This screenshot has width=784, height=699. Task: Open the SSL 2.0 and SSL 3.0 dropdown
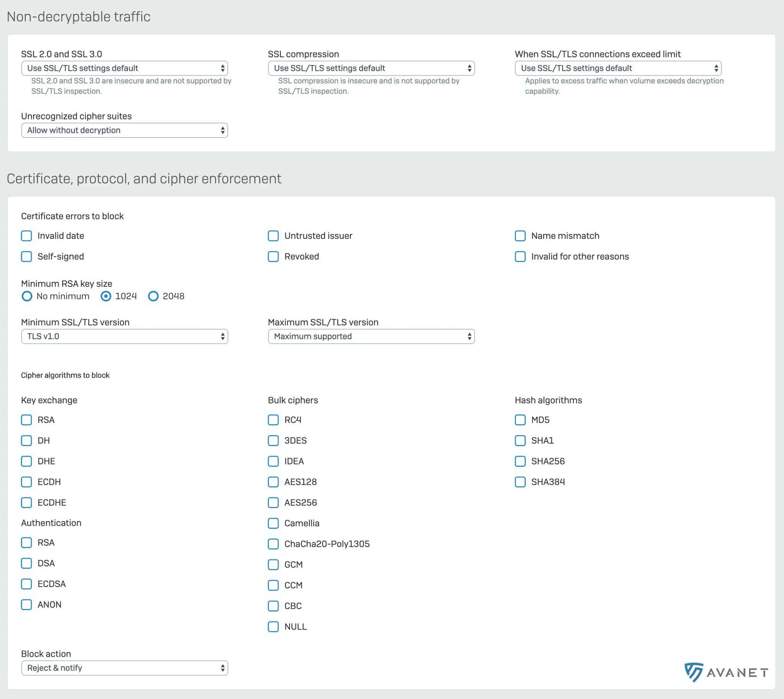pos(124,69)
